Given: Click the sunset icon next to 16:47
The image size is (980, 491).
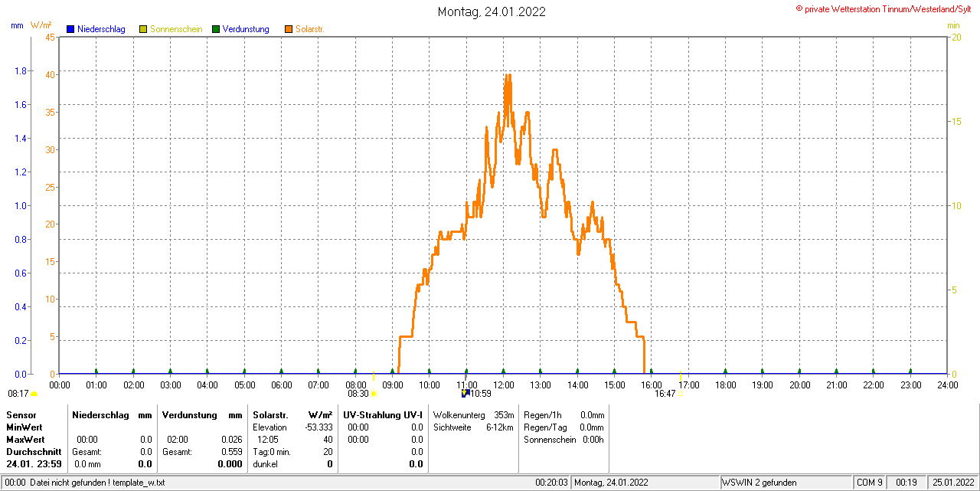Looking at the screenshot, I should (680, 394).
